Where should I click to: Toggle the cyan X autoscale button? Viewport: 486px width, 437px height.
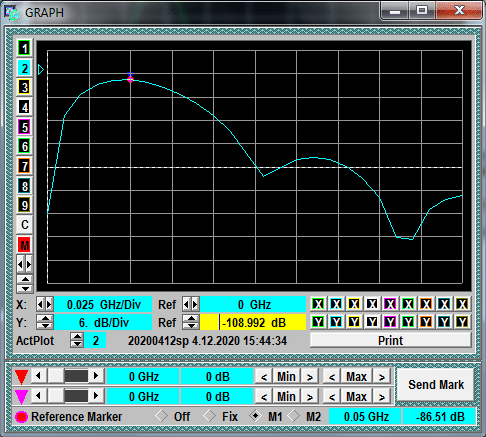[x=336, y=304]
